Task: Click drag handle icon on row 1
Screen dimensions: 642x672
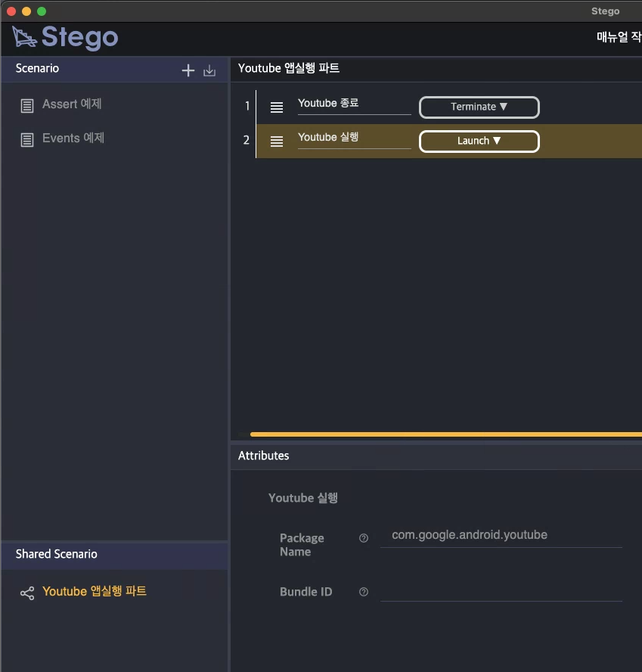Action: pos(277,107)
